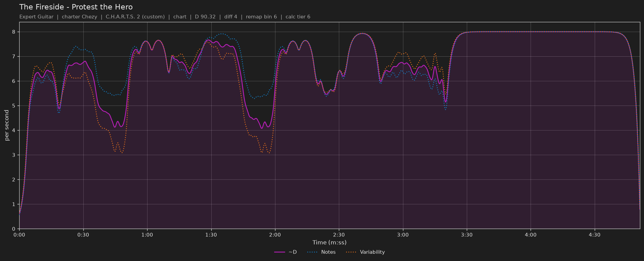Click the '4:00' x-axis tick label
This screenshot has height=261, width=644.
point(531,235)
